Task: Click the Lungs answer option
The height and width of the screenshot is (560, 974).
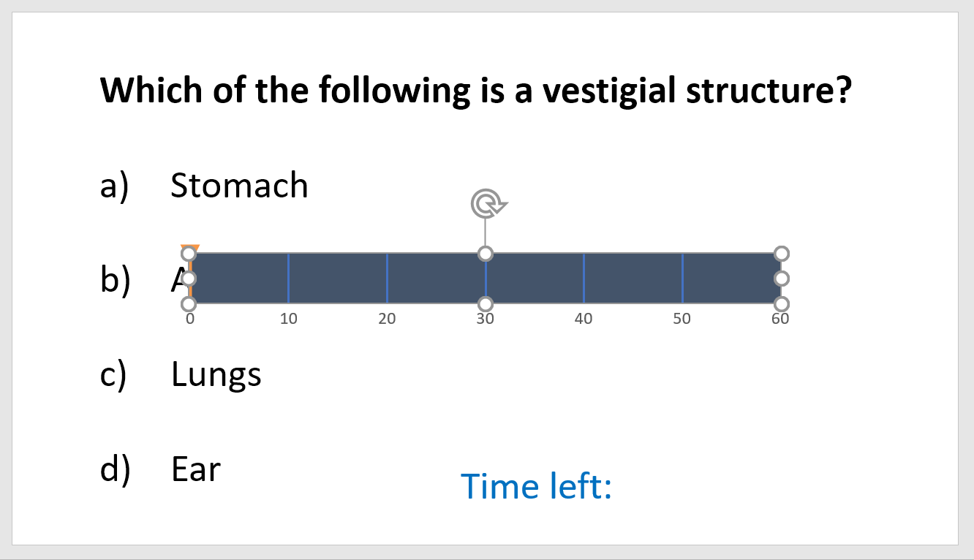Action: pos(216,374)
